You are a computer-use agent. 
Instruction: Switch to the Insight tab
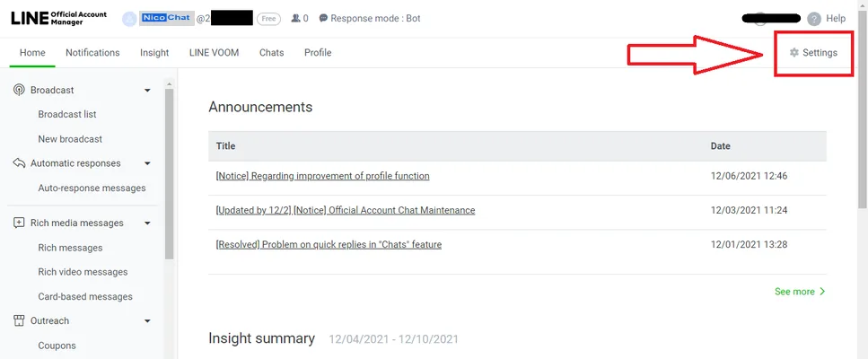click(x=154, y=53)
